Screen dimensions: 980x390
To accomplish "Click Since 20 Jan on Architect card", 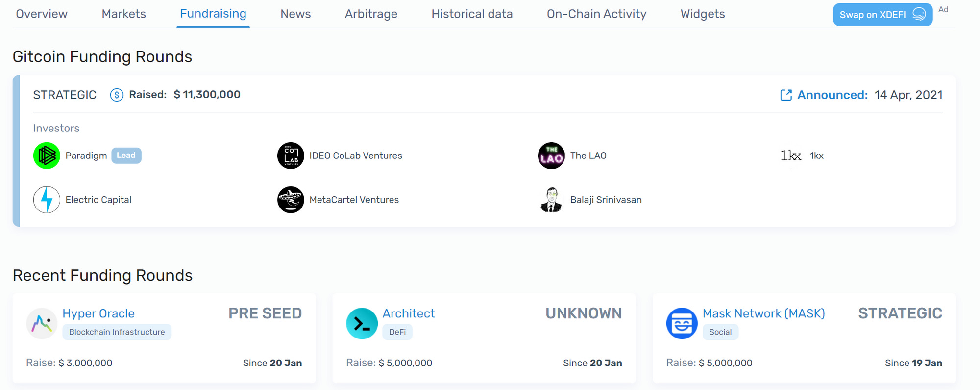I will pyautogui.click(x=592, y=363).
